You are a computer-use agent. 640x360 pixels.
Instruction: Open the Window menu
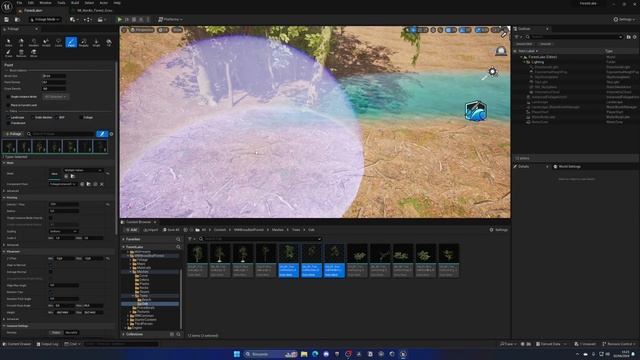[x=45, y=3]
